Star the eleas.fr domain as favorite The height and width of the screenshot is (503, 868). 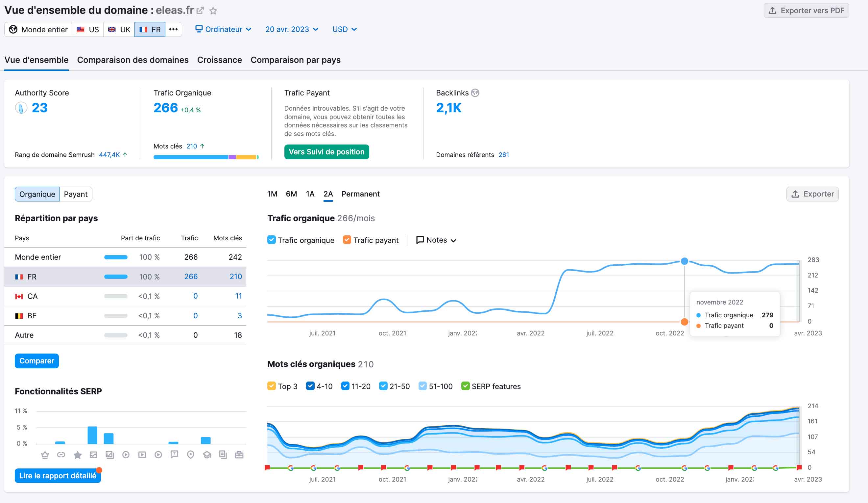click(x=213, y=11)
